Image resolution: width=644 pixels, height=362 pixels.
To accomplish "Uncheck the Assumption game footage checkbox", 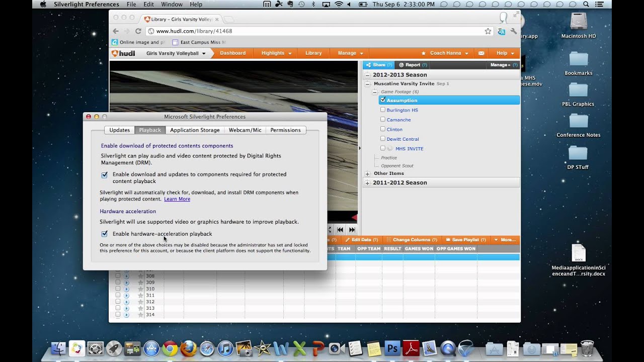I will (383, 100).
